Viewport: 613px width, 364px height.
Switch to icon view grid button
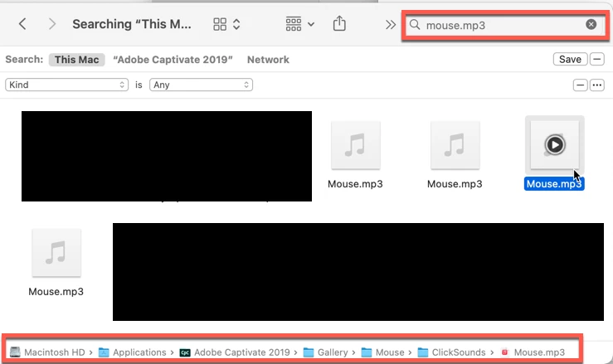[220, 24]
